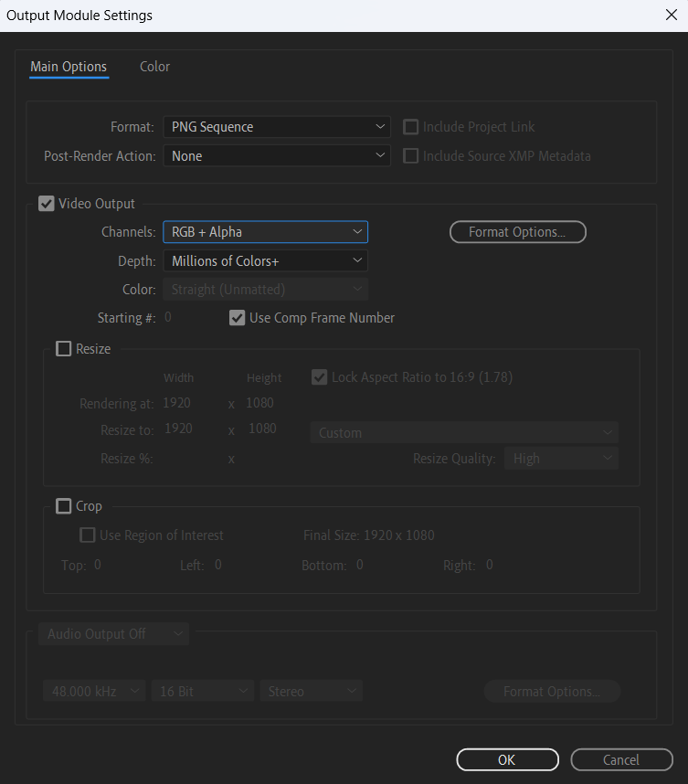The image size is (688, 784).
Task: Expand the Post-Render Action dropdown
Action: tap(277, 156)
